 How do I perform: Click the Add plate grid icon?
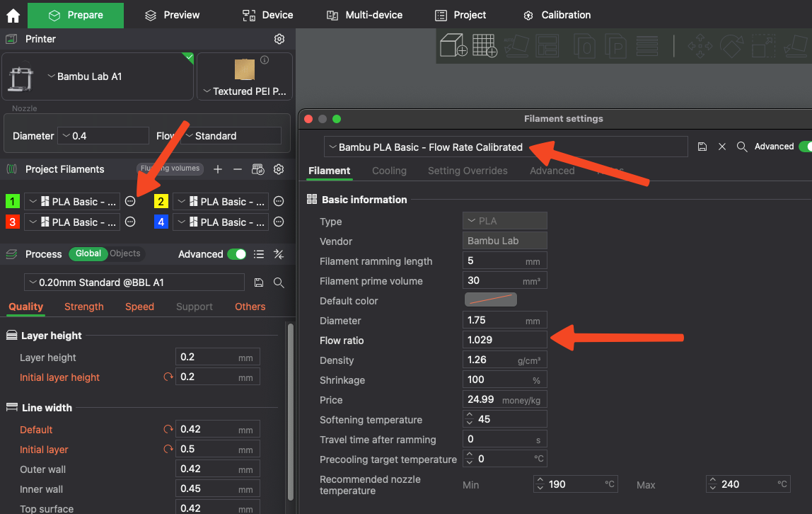pos(485,46)
